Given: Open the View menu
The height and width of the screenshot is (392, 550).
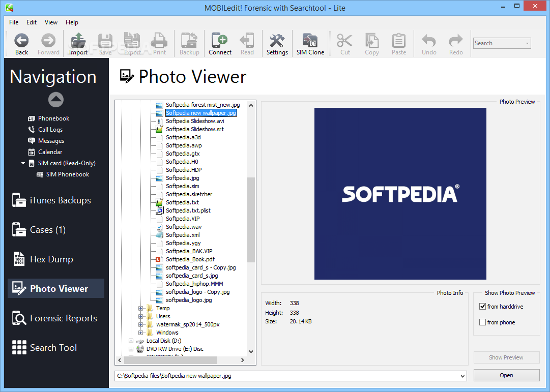Looking at the screenshot, I should (51, 22).
